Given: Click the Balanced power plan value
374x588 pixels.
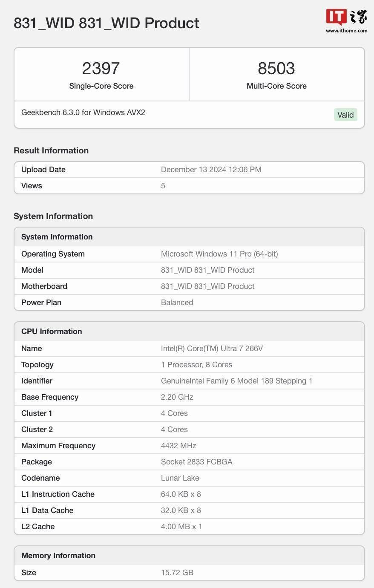Looking at the screenshot, I should point(177,302).
